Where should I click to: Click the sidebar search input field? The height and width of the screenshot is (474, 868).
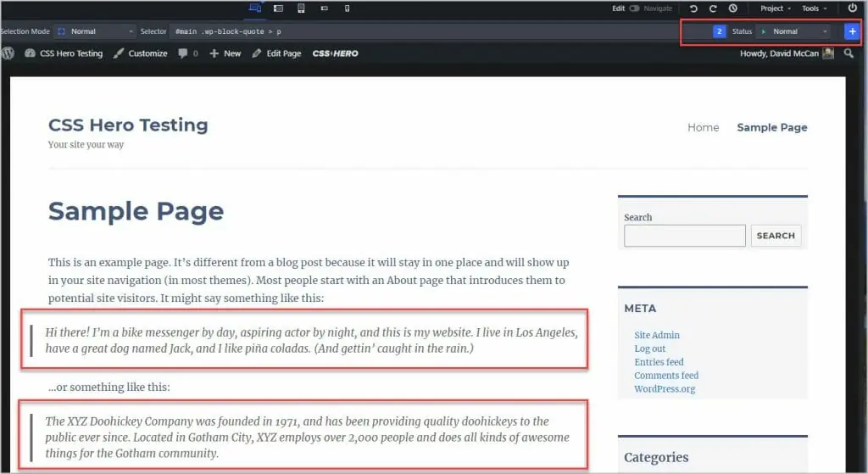[684, 236]
